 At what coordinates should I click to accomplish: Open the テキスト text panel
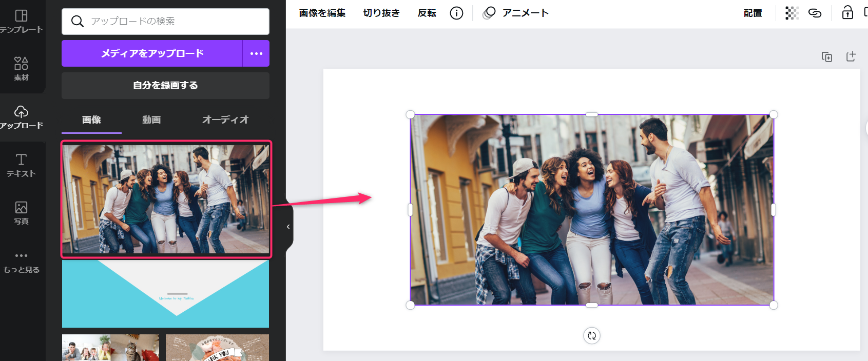pyautogui.click(x=21, y=165)
